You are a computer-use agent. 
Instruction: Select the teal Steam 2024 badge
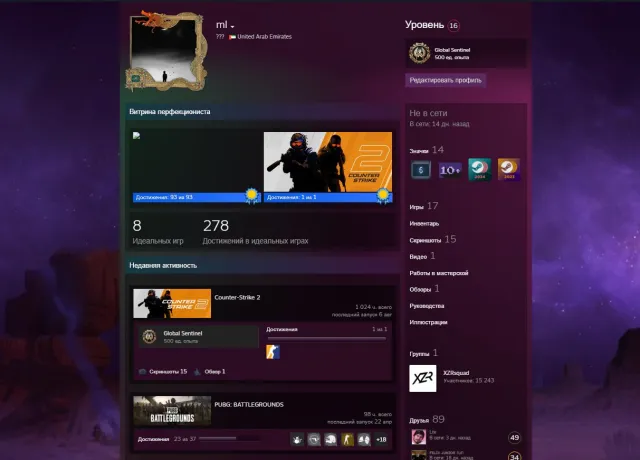pos(480,169)
